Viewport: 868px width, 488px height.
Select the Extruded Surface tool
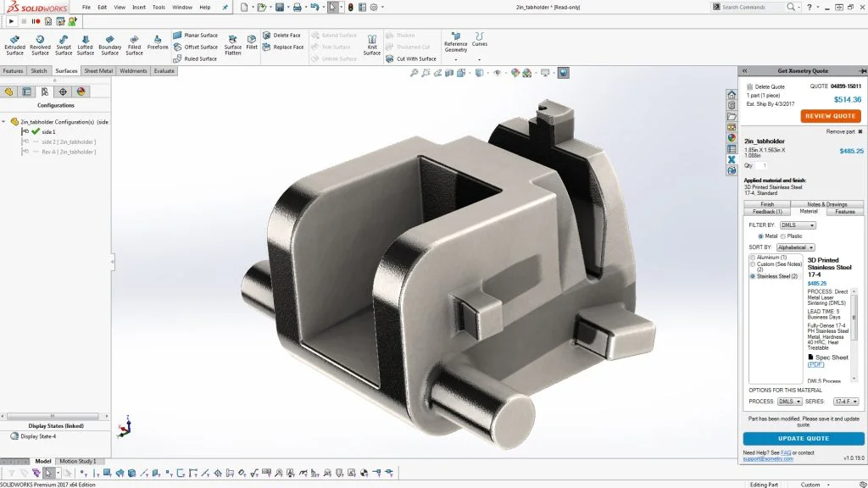[x=14, y=44]
